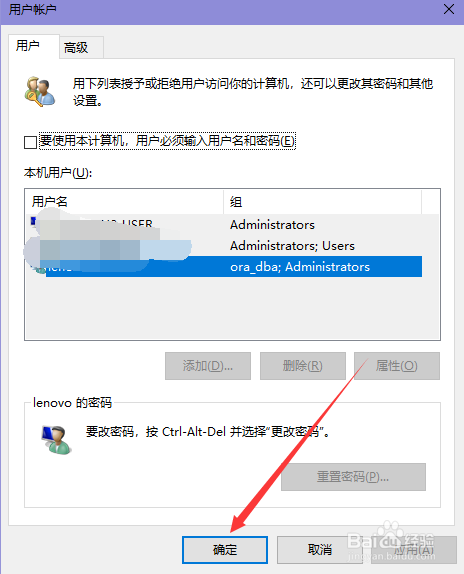Sort list by 组 column header
464x574 pixels.
(322, 202)
